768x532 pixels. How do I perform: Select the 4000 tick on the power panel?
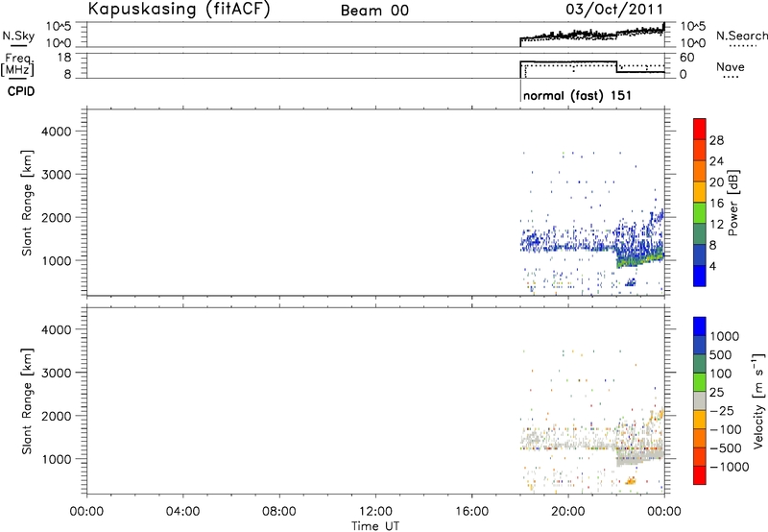click(56, 132)
